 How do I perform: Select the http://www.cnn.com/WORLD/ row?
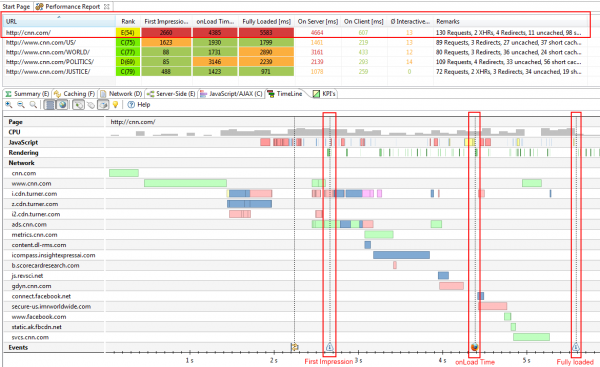295,52
